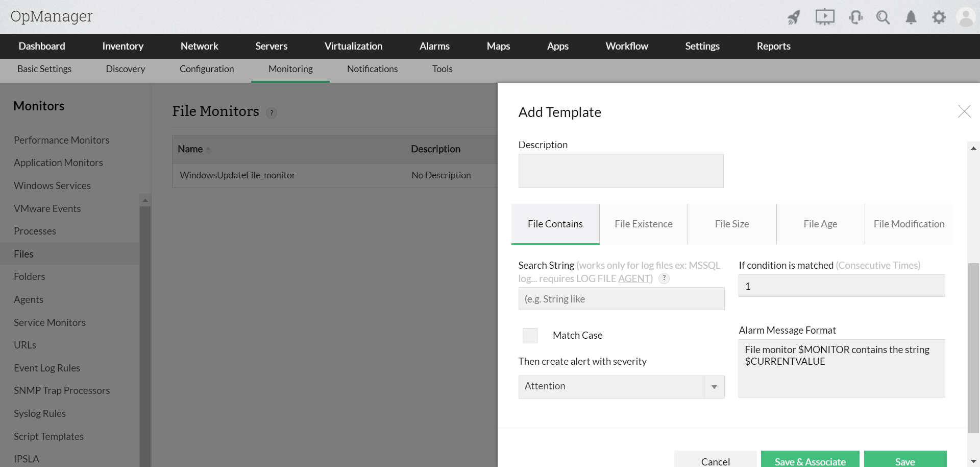The image size is (980, 467).
Task: Switch to the File Contains tab
Action: (555, 224)
